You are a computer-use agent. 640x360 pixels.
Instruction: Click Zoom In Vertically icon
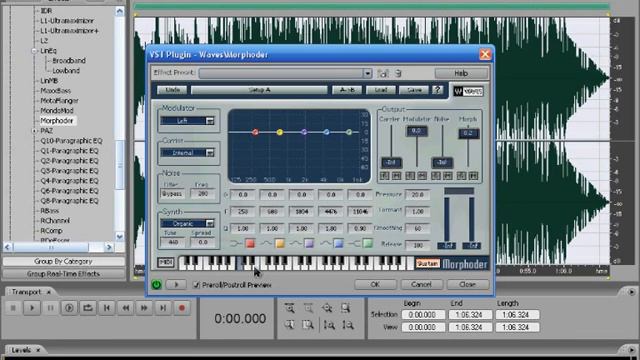pos(329,325)
